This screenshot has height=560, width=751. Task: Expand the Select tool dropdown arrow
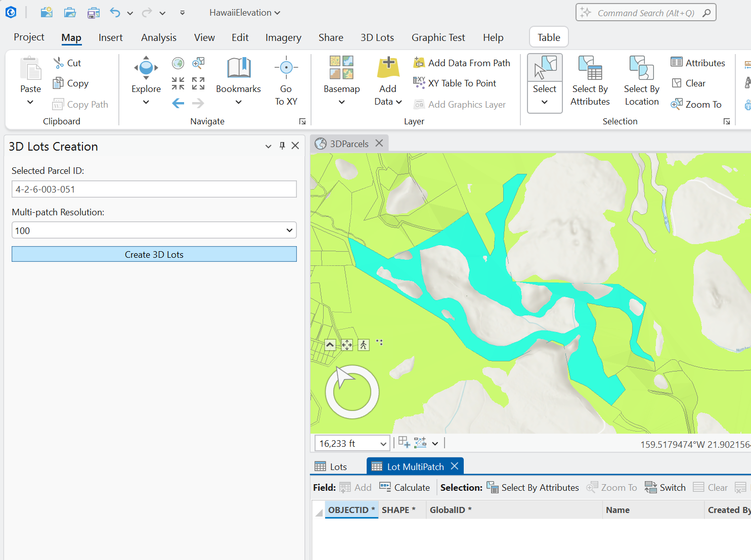(x=545, y=103)
